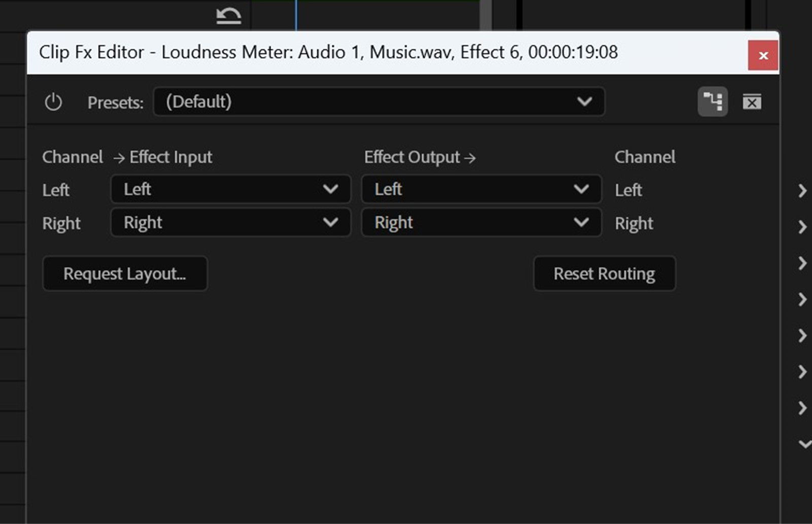Click the undo arrow icon above the editor
Image resolution: width=812 pixels, height=524 pixels.
click(228, 14)
